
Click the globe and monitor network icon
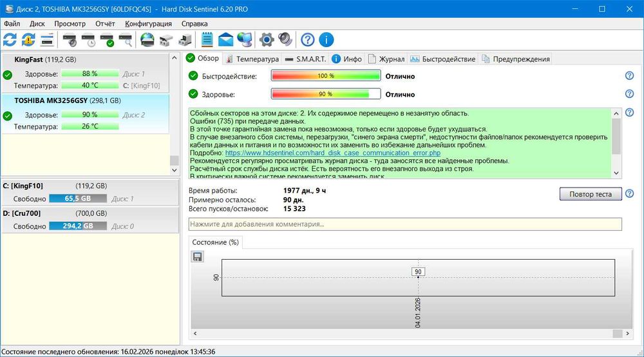(245, 40)
